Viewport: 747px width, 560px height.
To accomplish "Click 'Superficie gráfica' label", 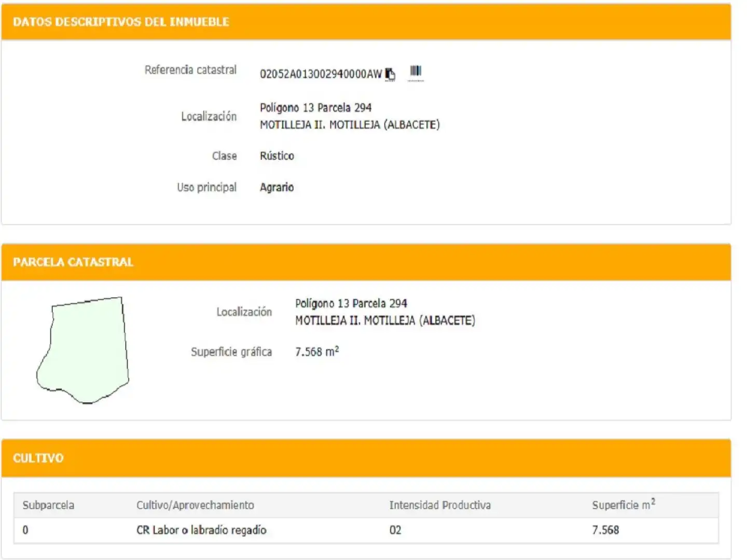I will coord(231,352).
